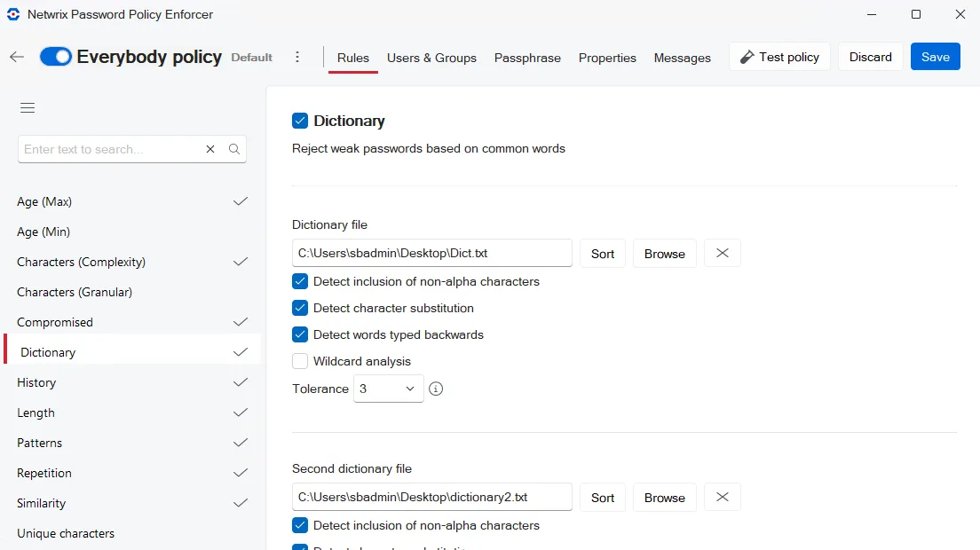Switch to the Users & Groups tab
Screen dimensions: 980x550
pos(431,58)
